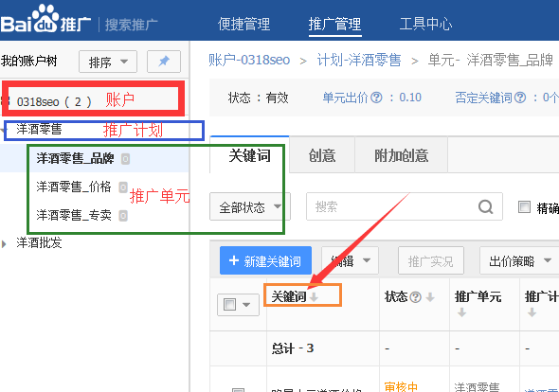Select 洋酒零售_品牌 unit in tree
Viewport: 559px width, 392px height.
(75, 158)
